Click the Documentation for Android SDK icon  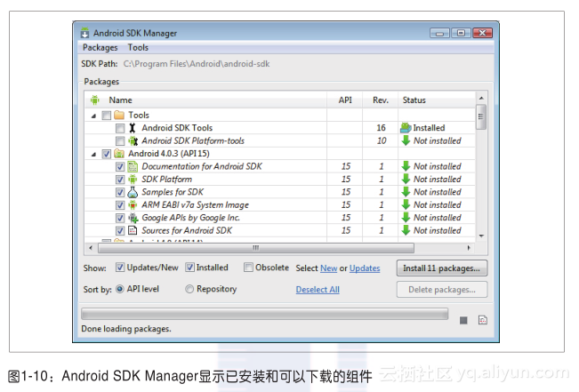[x=133, y=166]
